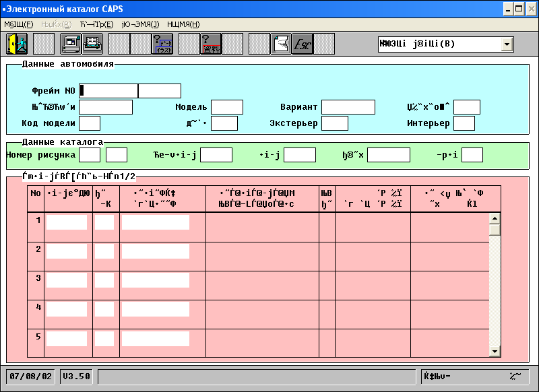Viewport: 539px width, 392px height.
Task: Open the menu ending in (J)
Action: [x=140, y=24]
